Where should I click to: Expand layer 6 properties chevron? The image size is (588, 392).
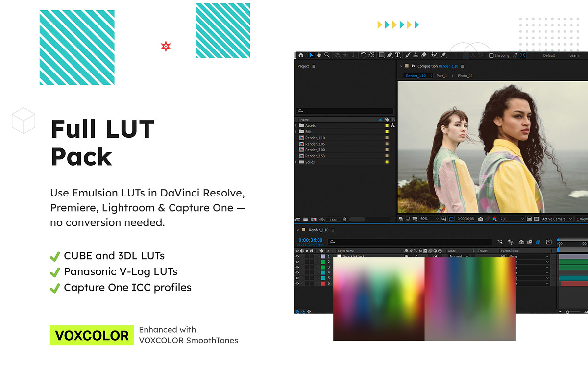click(x=318, y=283)
